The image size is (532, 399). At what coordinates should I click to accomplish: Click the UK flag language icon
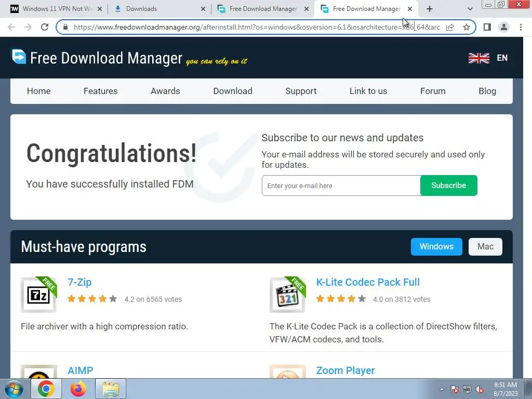(478, 58)
